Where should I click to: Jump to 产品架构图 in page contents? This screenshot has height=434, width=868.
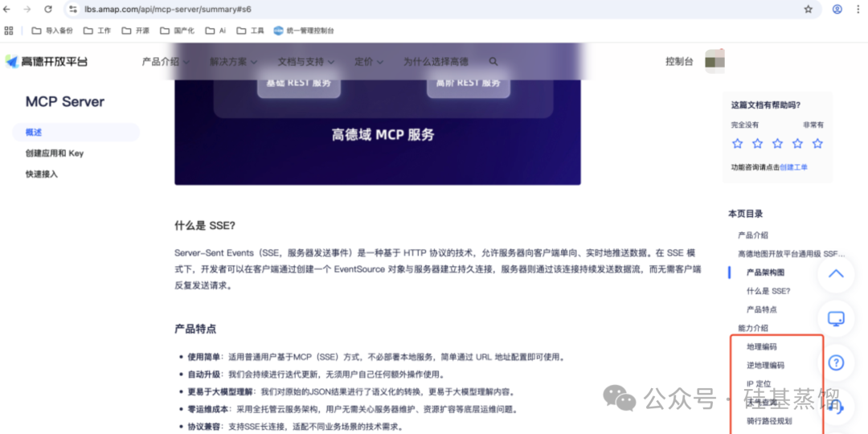766,272
